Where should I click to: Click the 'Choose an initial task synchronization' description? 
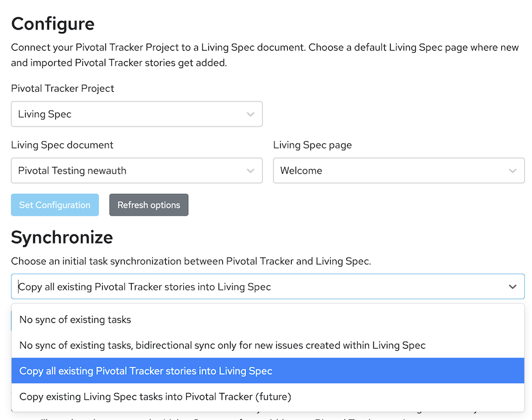point(191,261)
